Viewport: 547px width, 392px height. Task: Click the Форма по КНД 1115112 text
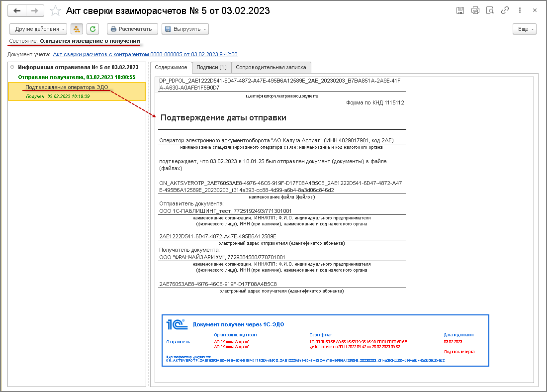click(375, 102)
